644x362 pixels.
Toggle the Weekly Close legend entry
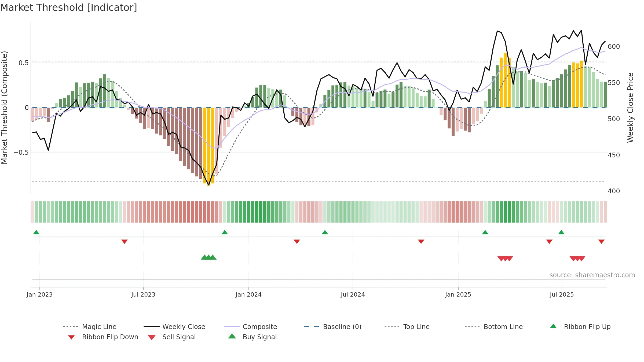pos(174,327)
